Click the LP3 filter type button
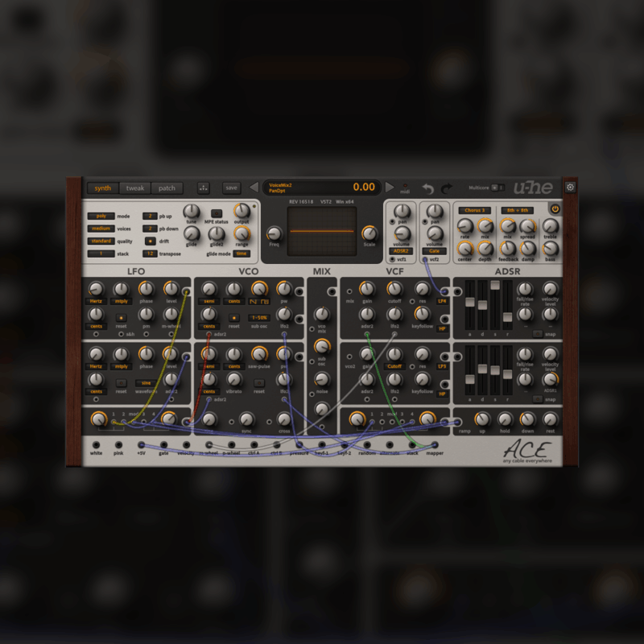 click(442, 366)
